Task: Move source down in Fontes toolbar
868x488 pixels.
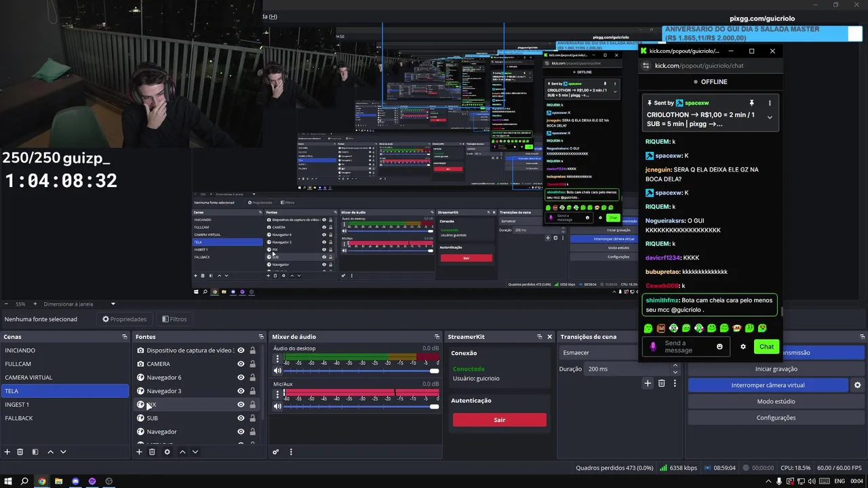Action: click(x=195, y=452)
